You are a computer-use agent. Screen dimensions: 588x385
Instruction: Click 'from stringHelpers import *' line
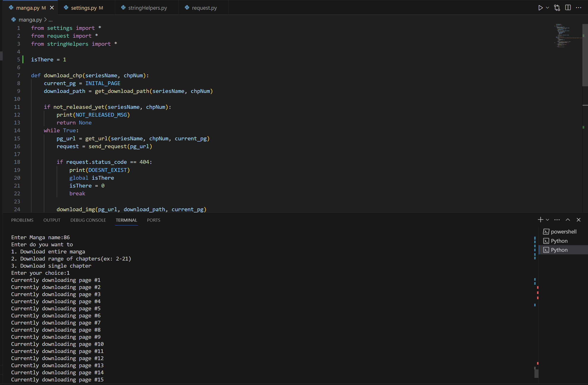coord(74,44)
